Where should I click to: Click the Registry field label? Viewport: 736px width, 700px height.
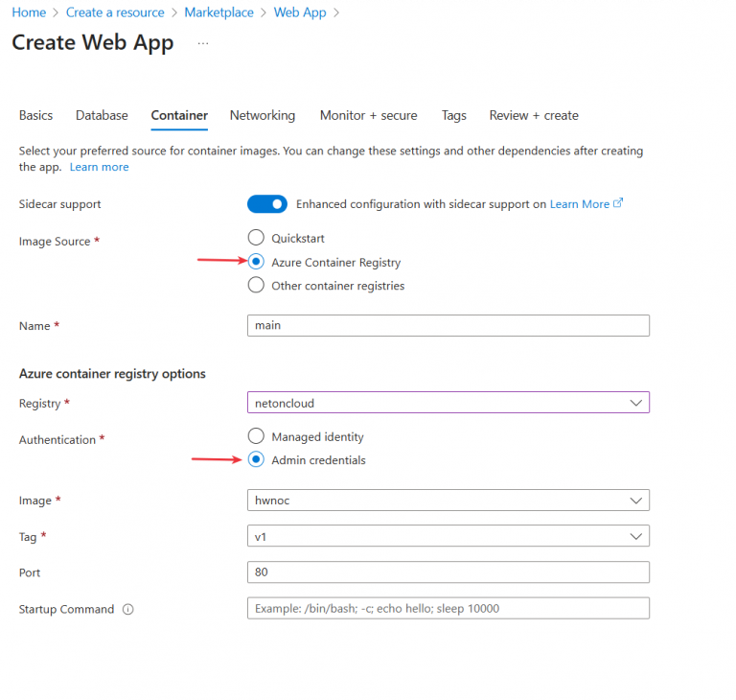(x=40, y=404)
